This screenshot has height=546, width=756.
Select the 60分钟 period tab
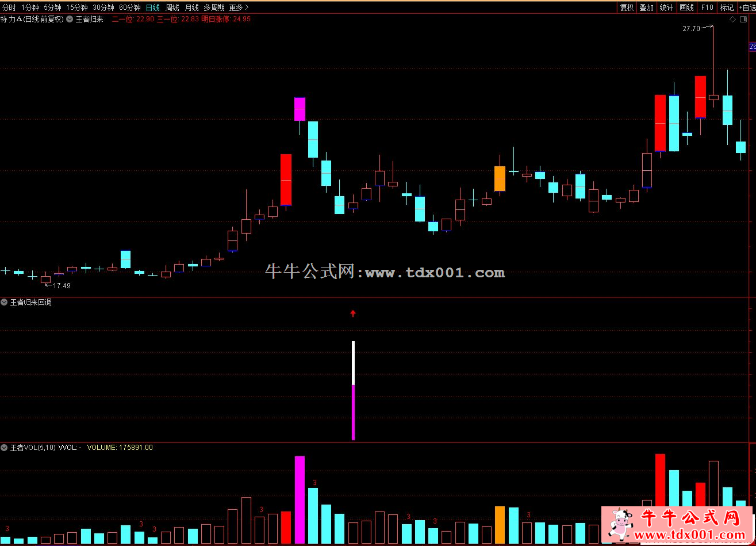(129, 7)
